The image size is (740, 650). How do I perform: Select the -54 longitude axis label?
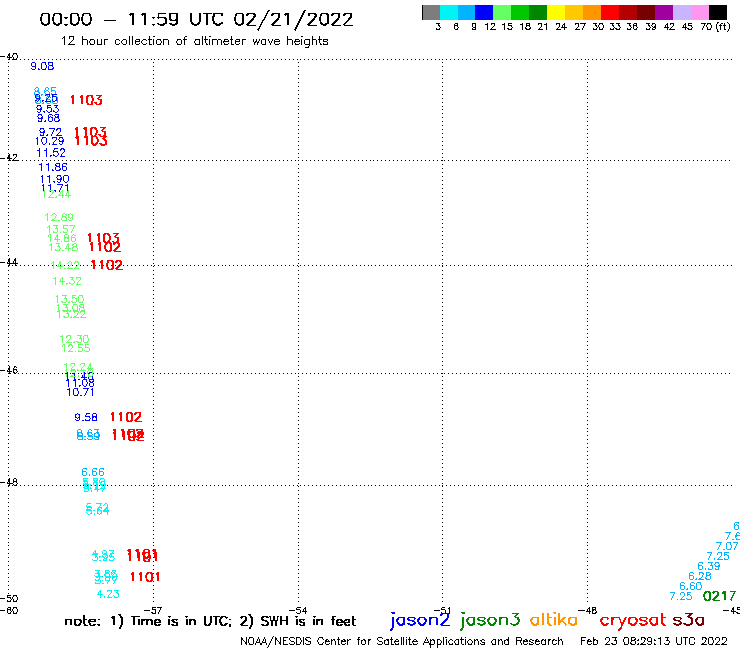click(x=298, y=610)
